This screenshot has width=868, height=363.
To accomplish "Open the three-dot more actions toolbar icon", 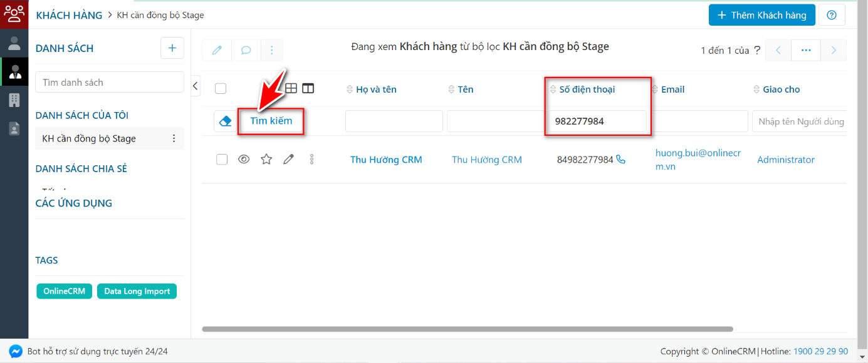I will (271, 50).
